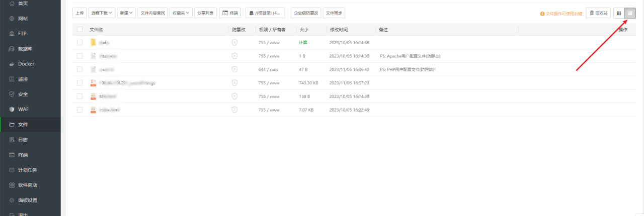Check the 743.30 KB file row
The width and height of the screenshot is (644, 216).
click(79, 82)
